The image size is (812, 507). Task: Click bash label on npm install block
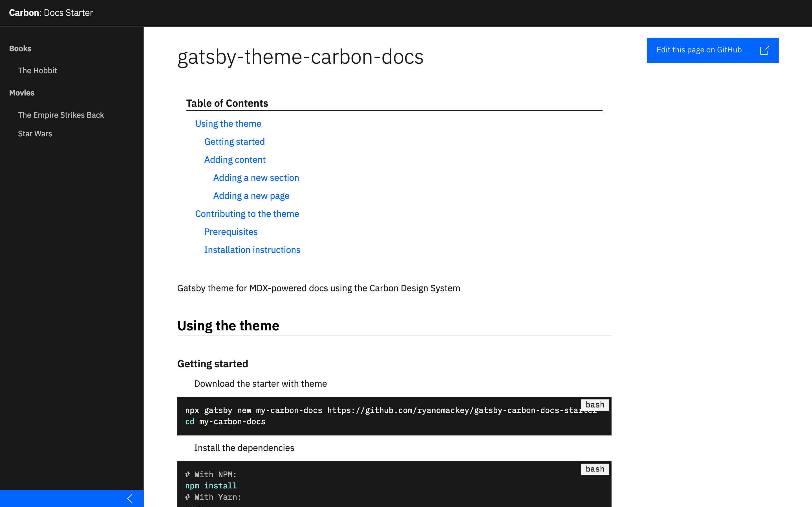pos(595,469)
